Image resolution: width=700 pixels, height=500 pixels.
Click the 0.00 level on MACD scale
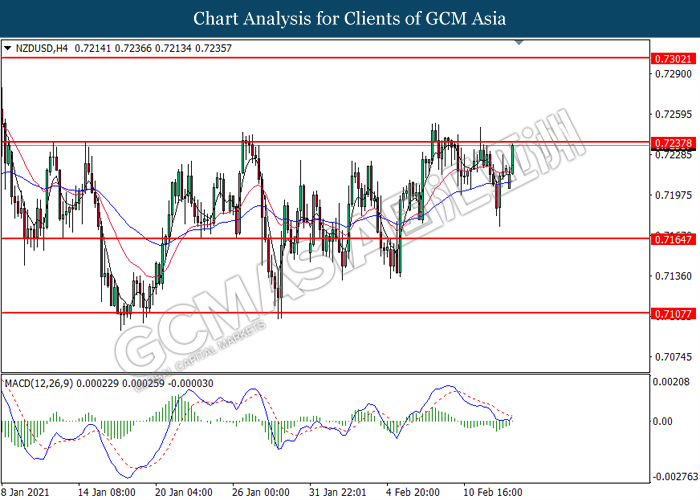[664, 421]
